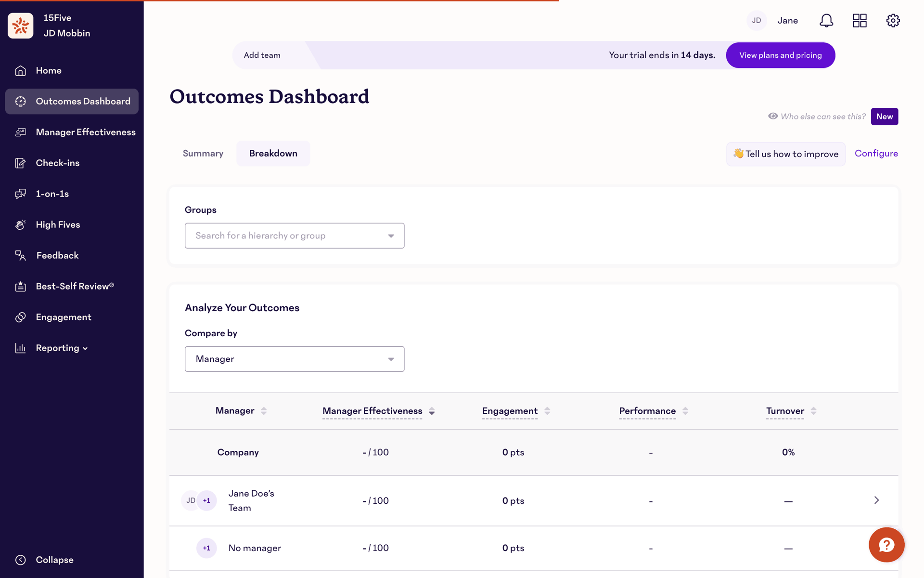This screenshot has height=578, width=924.
Task: Open the settings gear icon
Action: [x=893, y=20]
